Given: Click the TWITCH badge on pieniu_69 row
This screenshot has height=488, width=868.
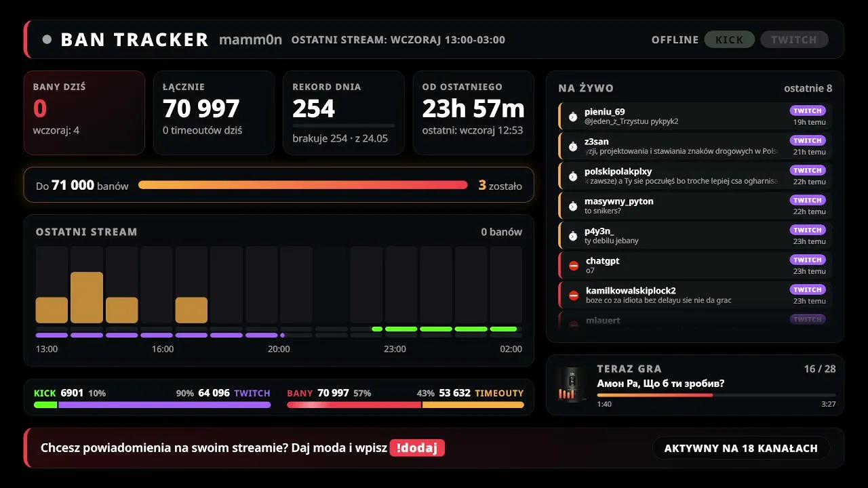Looking at the screenshot, I should (808, 110).
